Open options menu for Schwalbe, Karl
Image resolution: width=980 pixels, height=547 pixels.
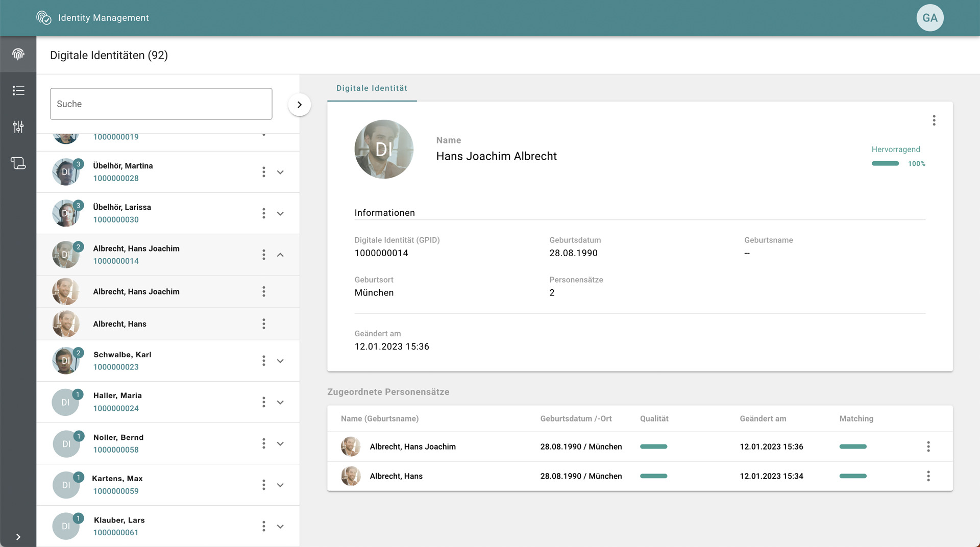coord(264,361)
